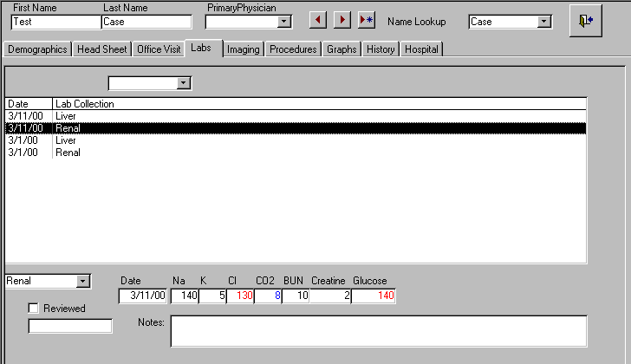
Task: Click the Lab Collection column header
Action: coord(85,104)
